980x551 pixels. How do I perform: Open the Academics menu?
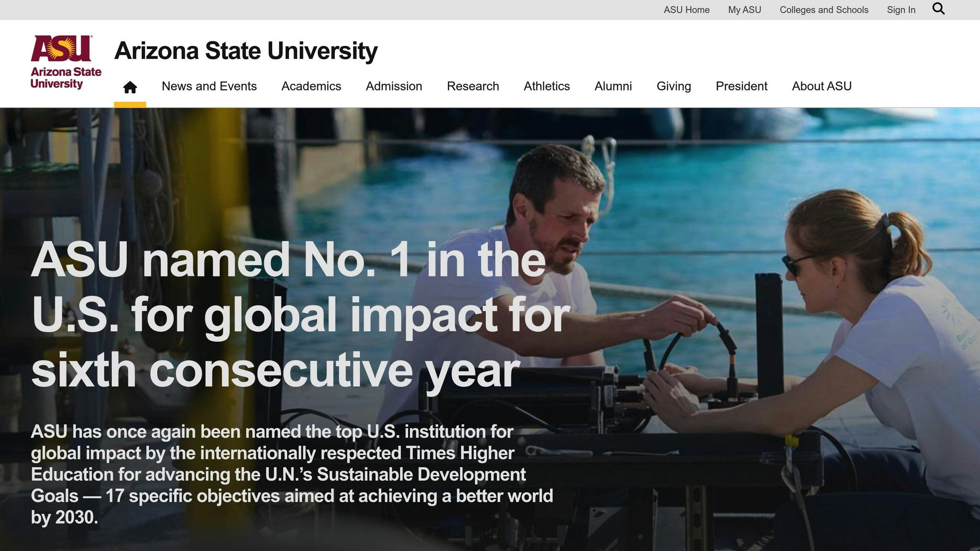click(x=311, y=87)
